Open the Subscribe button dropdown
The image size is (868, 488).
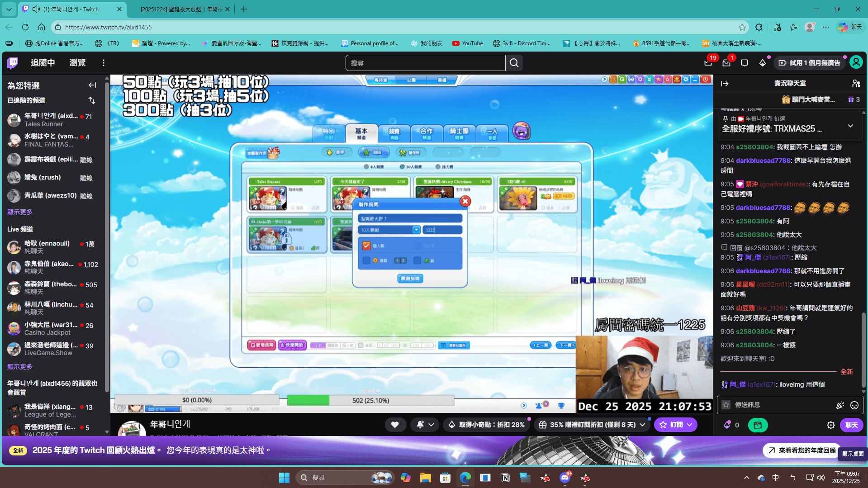(x=690, y=425)
